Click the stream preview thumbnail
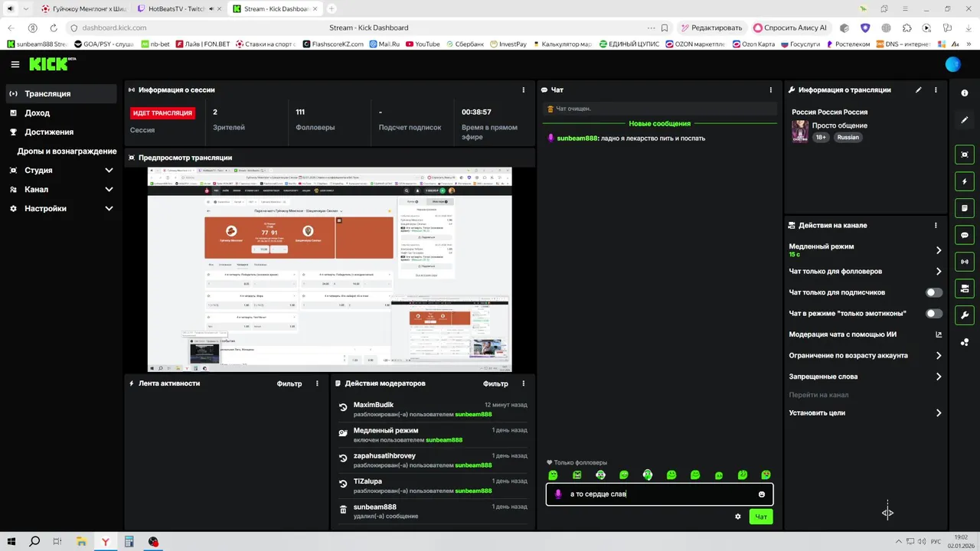This screenshot has height=551, width=980. click(x=329, y=269)
